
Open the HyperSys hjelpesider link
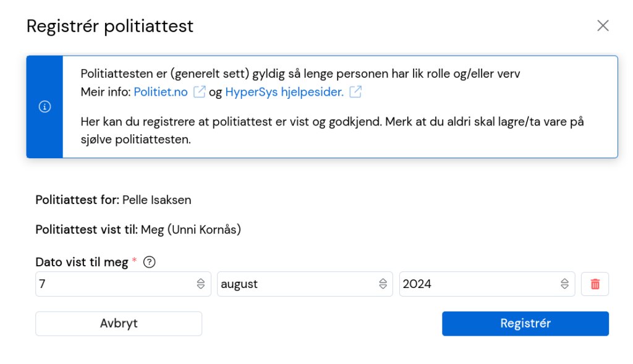pyautogui.click(x=284, y=92)
